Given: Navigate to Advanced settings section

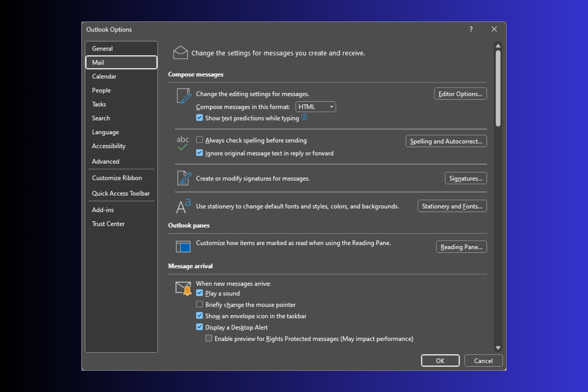Looking at the screenshot, I should coord(105,161).
